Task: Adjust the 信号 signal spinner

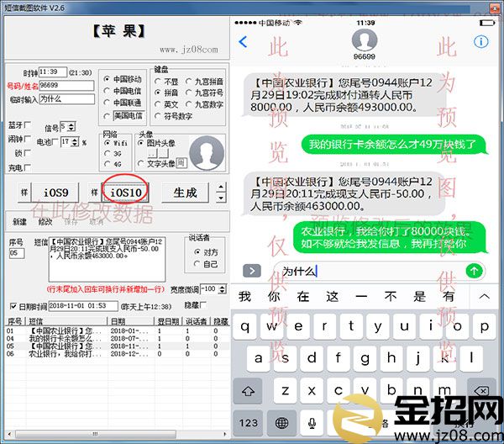Action: pos(72,126)
